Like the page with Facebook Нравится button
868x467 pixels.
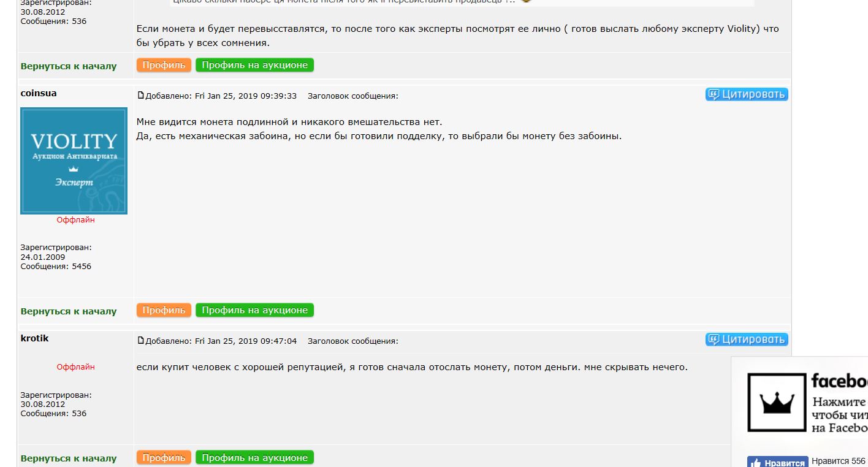click(x=777, y=463)
